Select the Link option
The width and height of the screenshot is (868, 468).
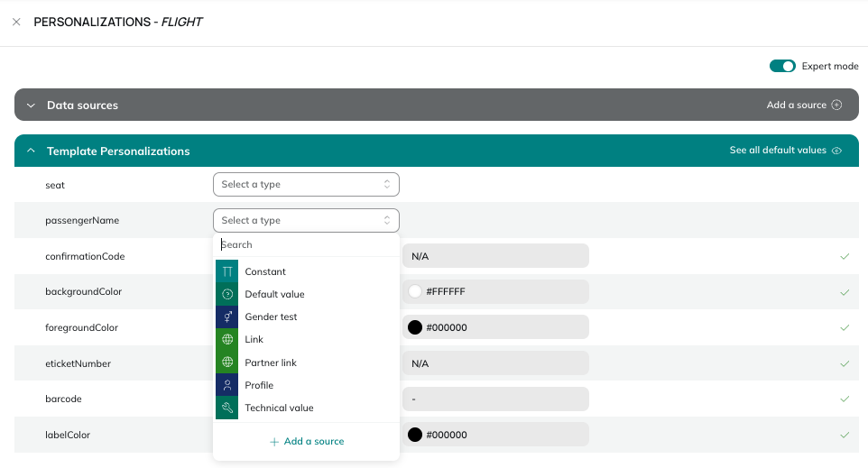pyautogui.click(x=306, y=340)
